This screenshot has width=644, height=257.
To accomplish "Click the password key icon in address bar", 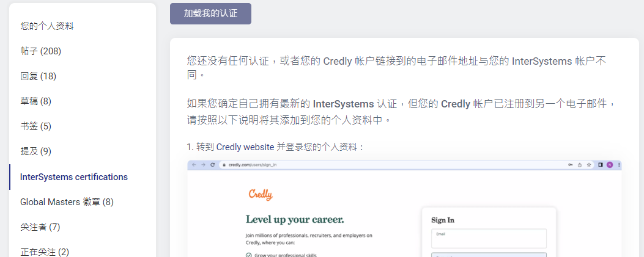I will click(570, 165).
